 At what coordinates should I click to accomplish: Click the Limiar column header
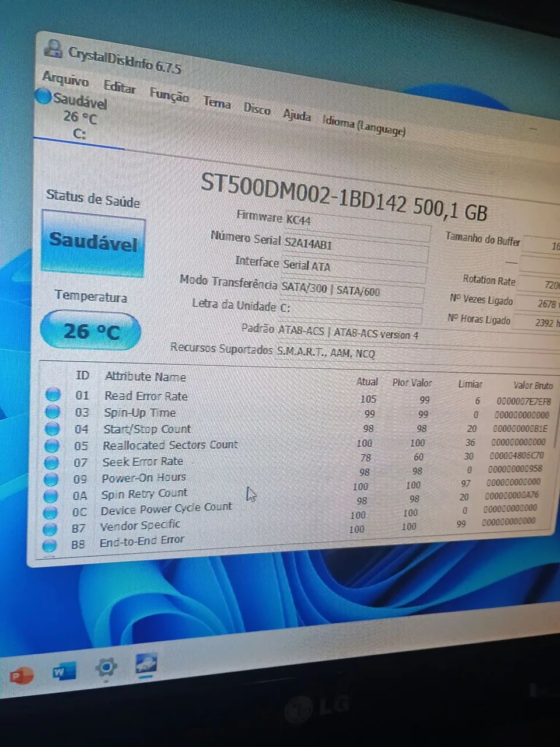point(470,384)
